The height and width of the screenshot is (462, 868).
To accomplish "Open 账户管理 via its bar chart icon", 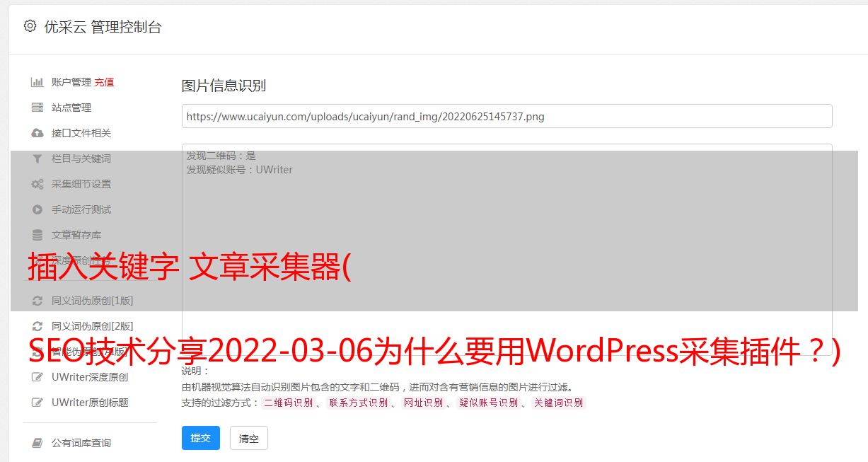I will pos(37,82).
